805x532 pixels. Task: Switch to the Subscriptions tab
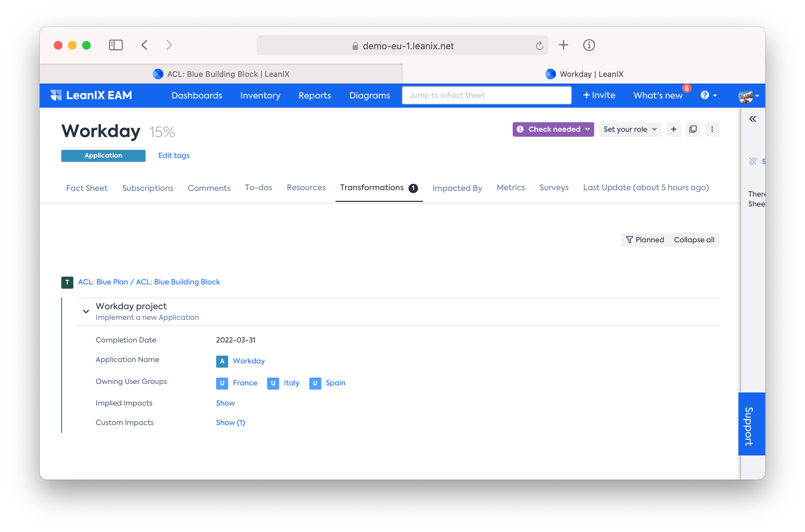point(148,188)
